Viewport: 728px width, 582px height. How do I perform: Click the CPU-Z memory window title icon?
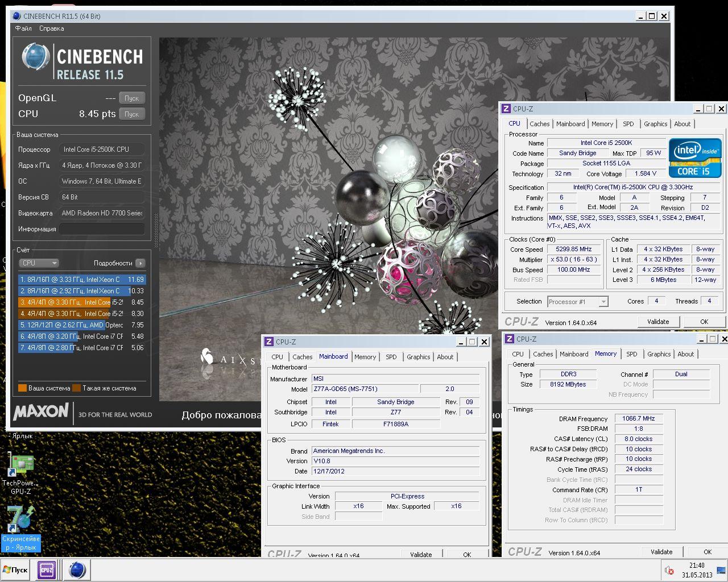tap(510, 339)
